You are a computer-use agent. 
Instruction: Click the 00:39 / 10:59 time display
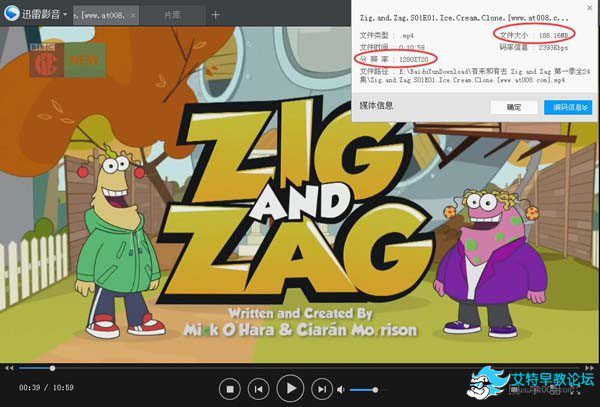[x=46, y=387]
